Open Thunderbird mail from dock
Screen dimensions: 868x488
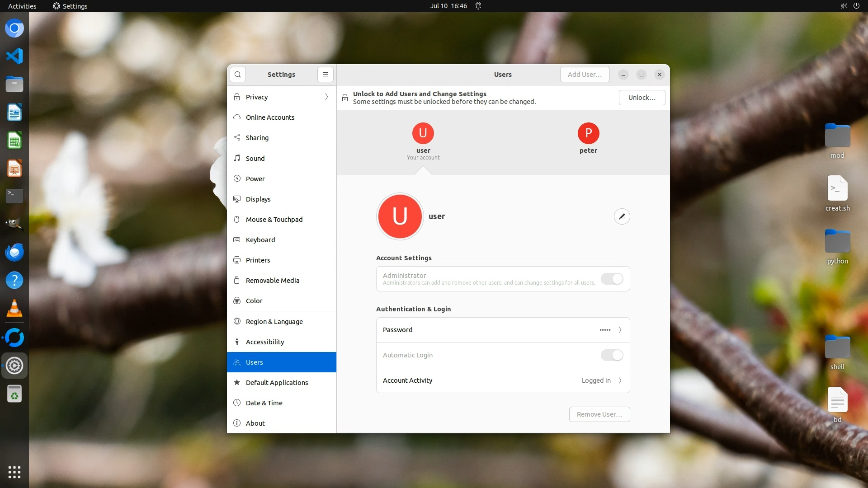(14, 252)
